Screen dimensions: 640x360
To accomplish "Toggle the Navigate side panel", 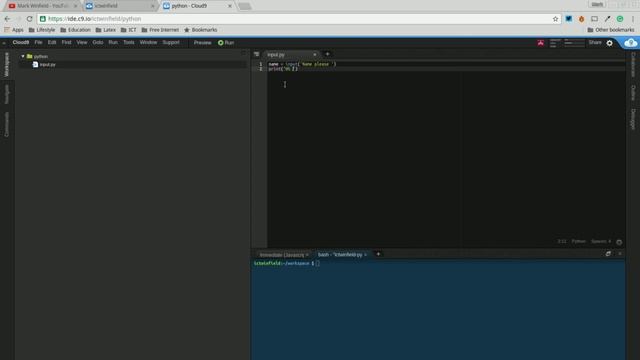I will point(7,94).
